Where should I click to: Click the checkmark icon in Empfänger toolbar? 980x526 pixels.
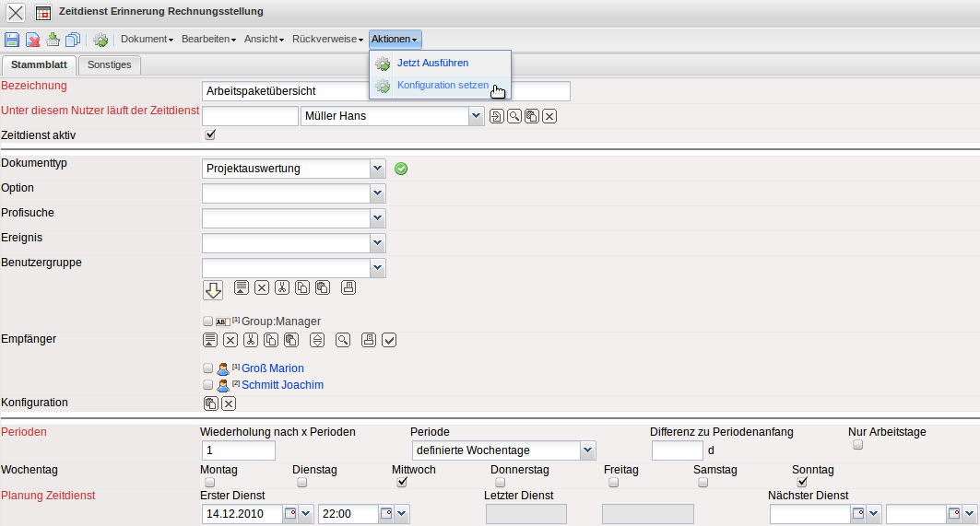389,340
